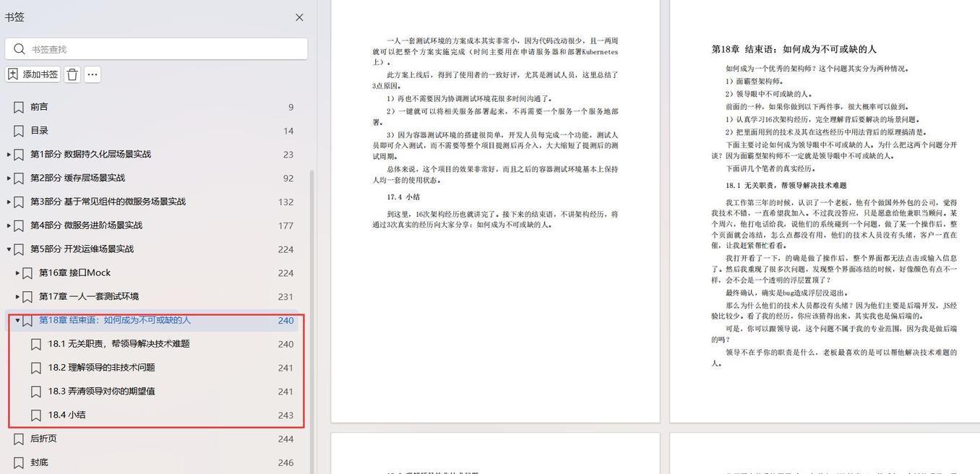
Task: Click bookmark icon beside 18.2 entry
Action: 36,368
